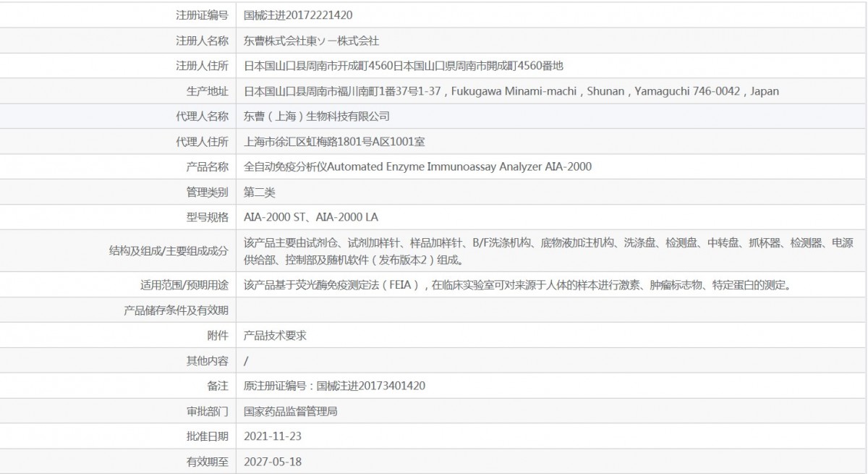This screenshot has height=474, width=868.
Task: Select remark 原注册证编号：国械注进20173401420
Action: [334, 386]
